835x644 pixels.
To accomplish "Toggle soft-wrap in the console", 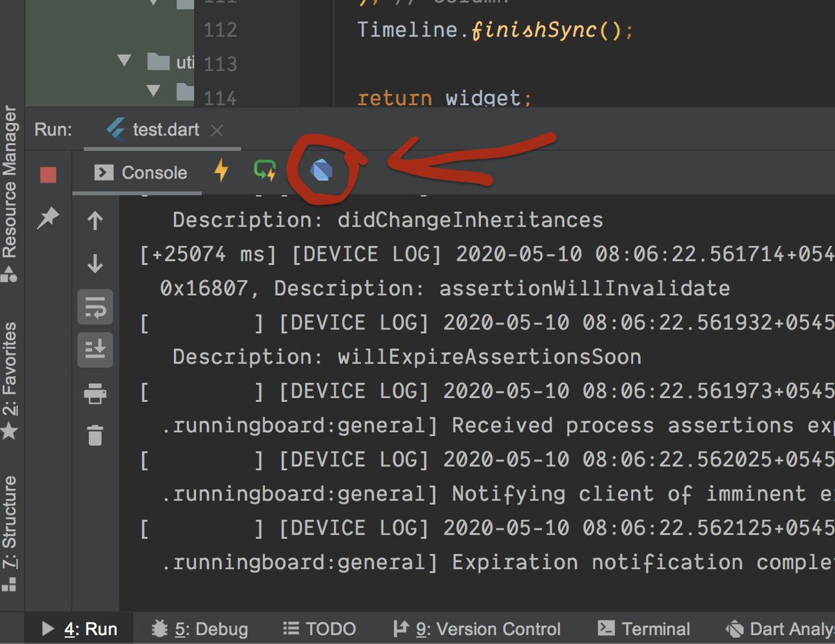I will pyautogui.click(x=95, y=306).
